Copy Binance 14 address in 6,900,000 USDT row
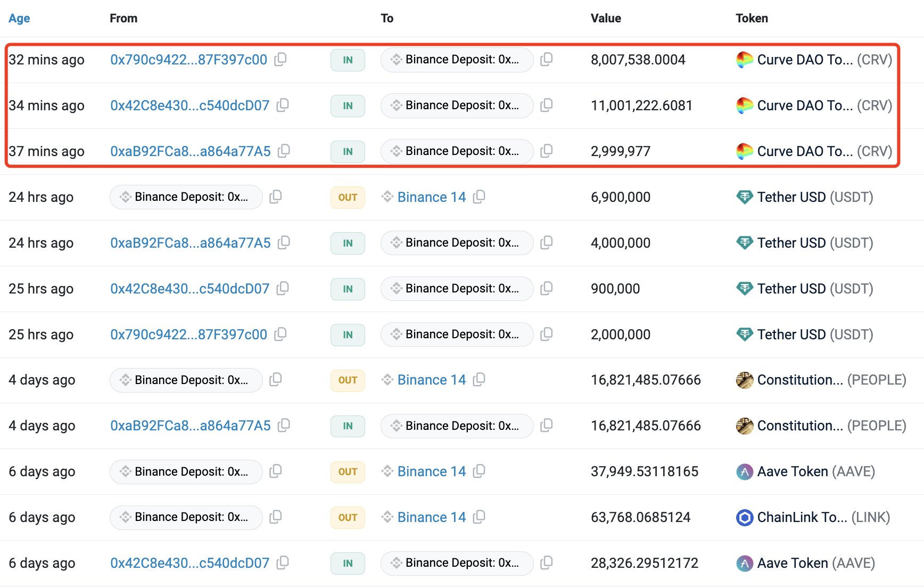 (x=479, y=197)
